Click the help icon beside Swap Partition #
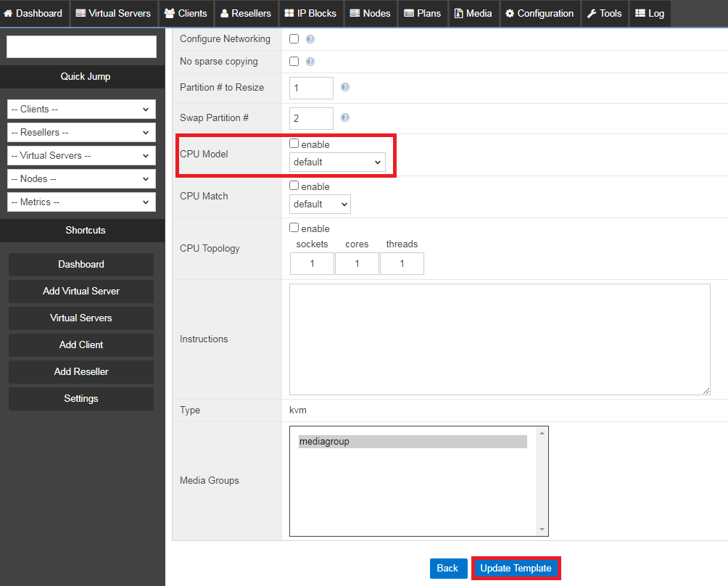This screenshot has width=728, height=586. click(345, 117)
